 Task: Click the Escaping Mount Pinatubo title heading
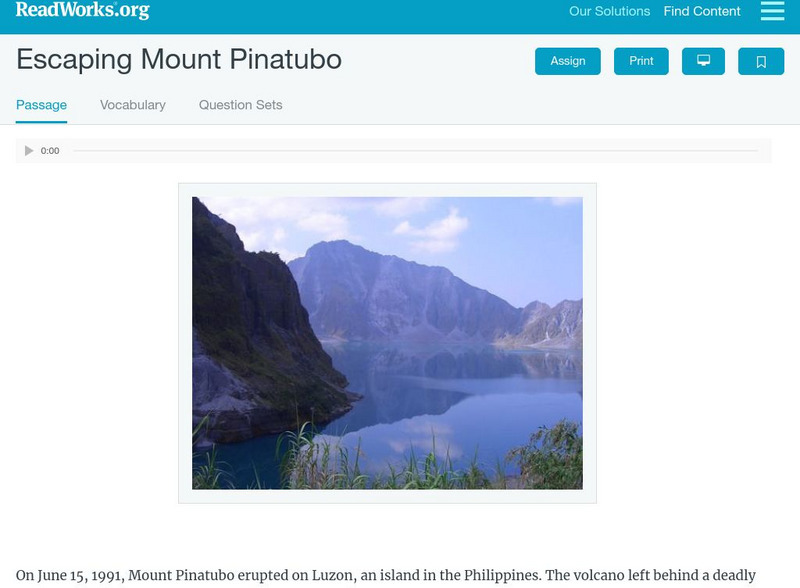[x=179, y=60]
